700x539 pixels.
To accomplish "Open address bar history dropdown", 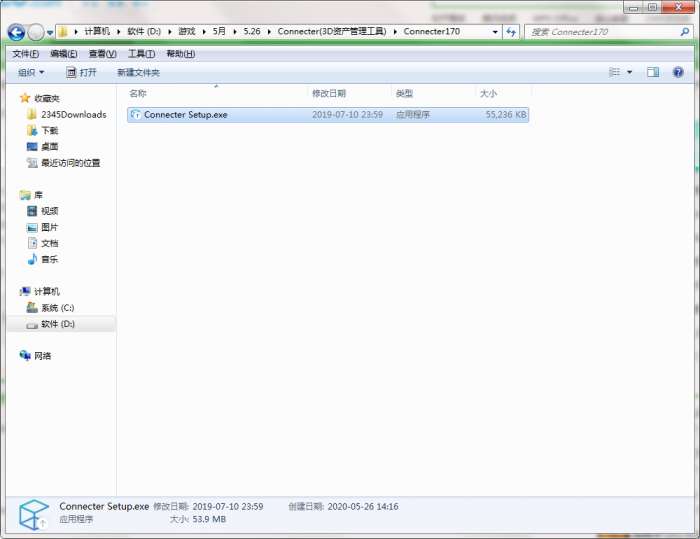I will [x=495, y=32].
